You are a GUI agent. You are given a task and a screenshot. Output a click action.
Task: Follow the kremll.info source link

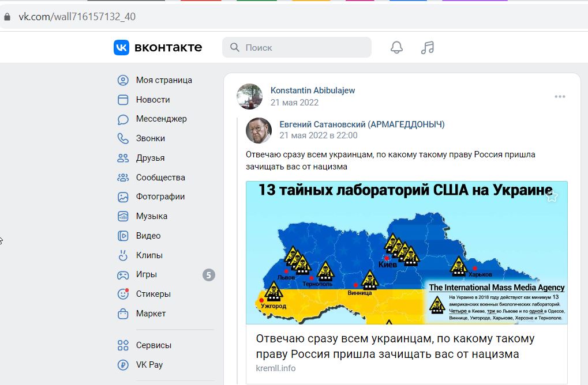pos(276,368)
